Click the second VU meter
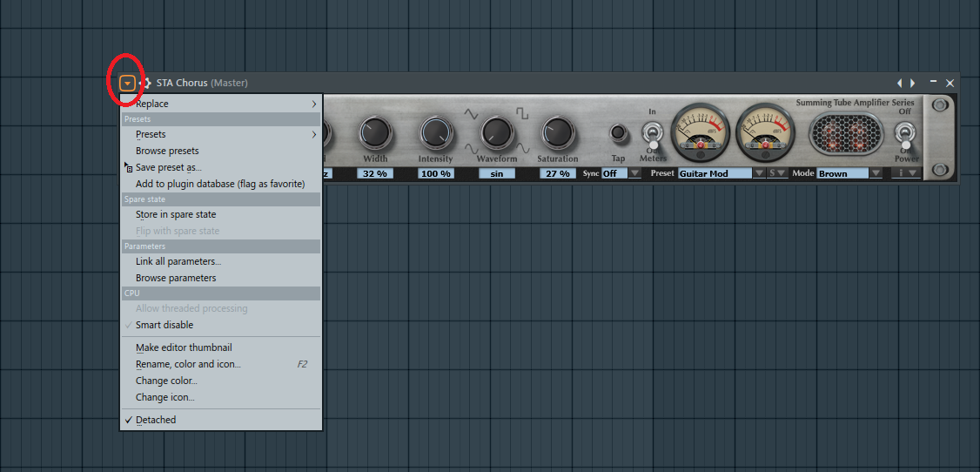The image size is (980, 472). (x=766, y=132)
